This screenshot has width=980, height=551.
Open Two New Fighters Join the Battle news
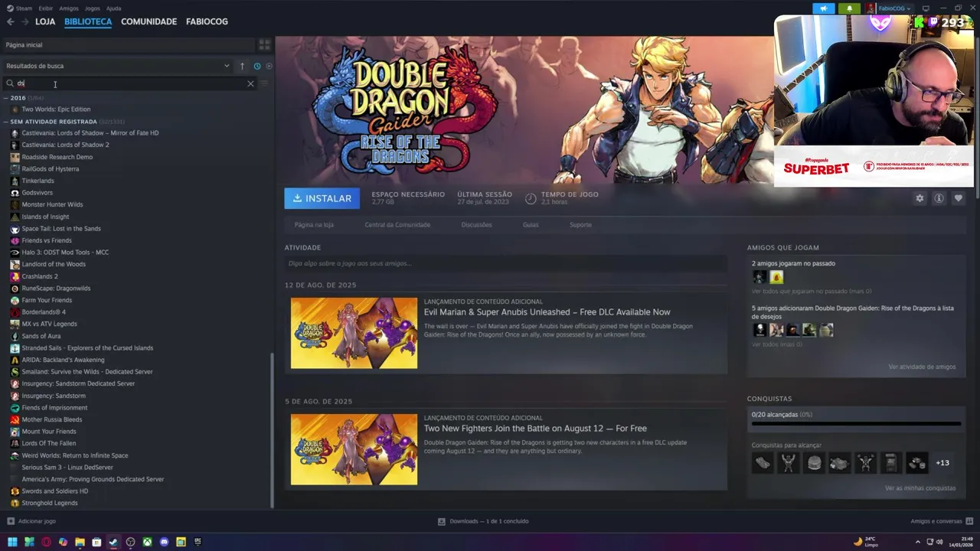[535, 429]
